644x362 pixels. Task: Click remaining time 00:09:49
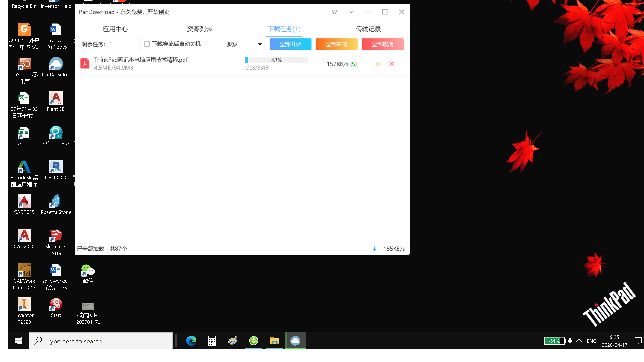coord(257,68)
